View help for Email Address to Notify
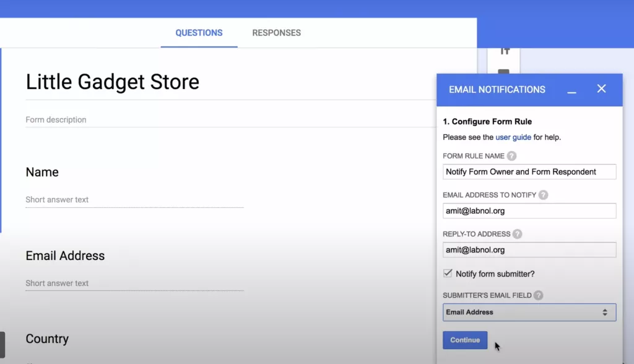 pos(544,194)
